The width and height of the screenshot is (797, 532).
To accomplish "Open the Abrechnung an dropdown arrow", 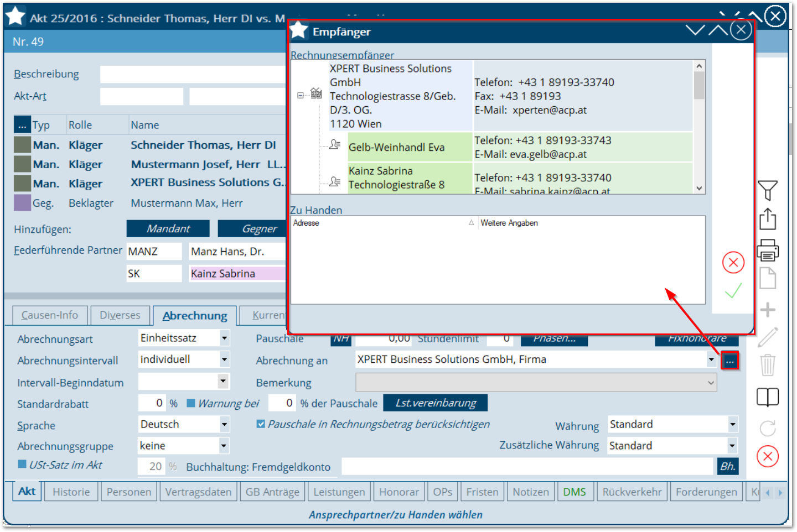I will [711, 360].
